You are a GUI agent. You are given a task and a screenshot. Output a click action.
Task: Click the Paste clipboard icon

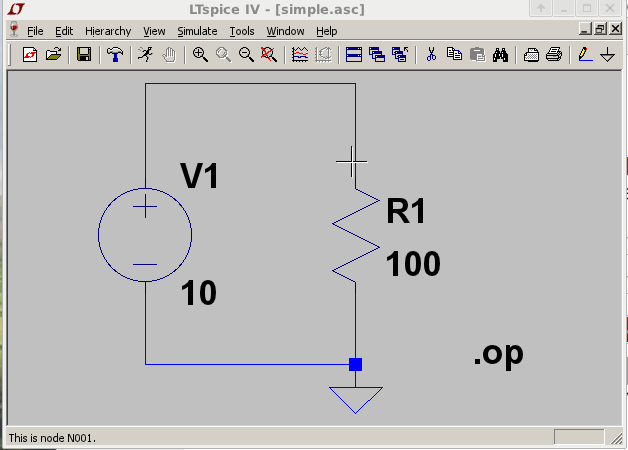point(477,54)
